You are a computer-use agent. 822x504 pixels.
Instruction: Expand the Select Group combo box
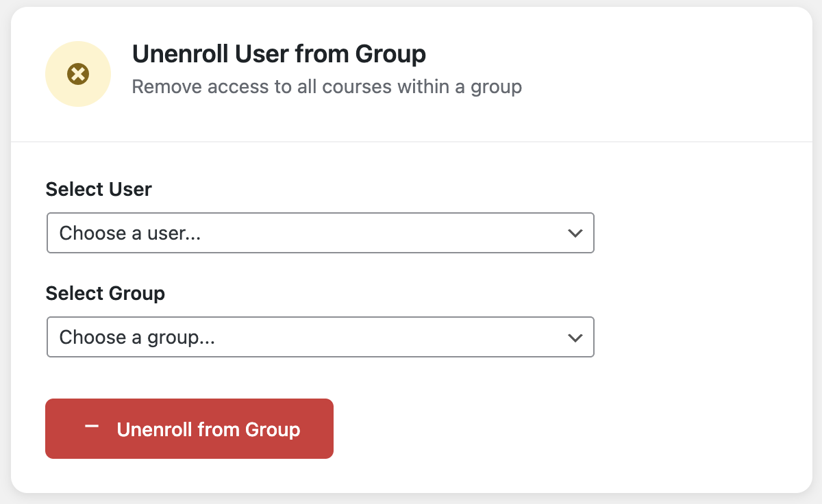319,337
